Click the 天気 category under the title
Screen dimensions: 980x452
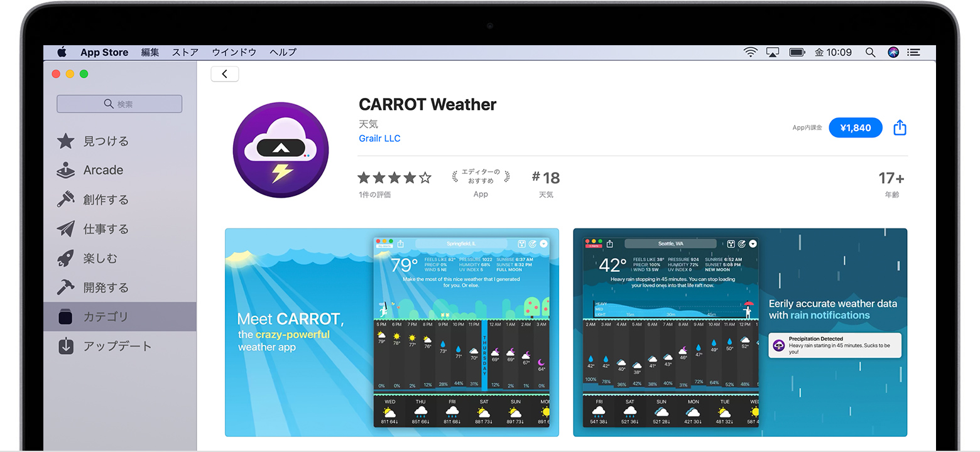(368, 124)
